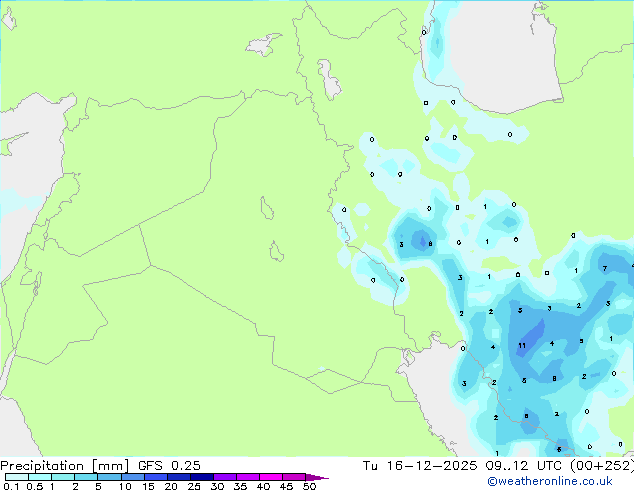
Task: Pick the 45–50 mm legend swatch
Action: click(x=294, y=477)
